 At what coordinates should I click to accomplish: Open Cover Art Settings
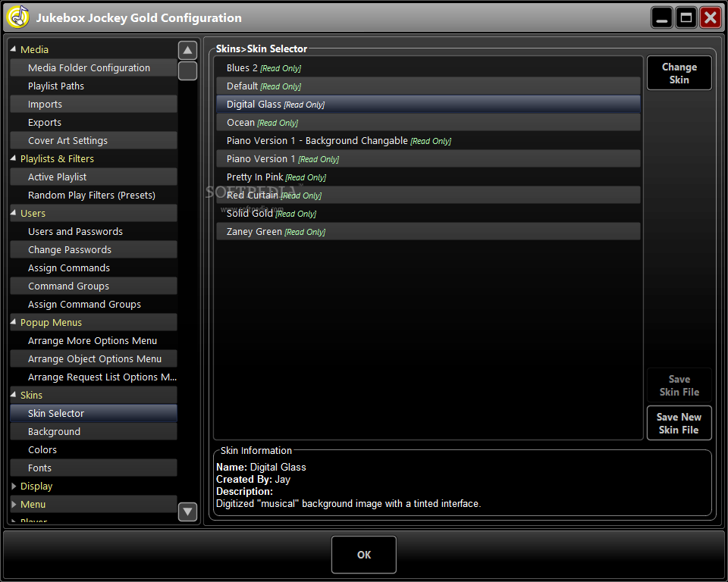coord(93,141)
